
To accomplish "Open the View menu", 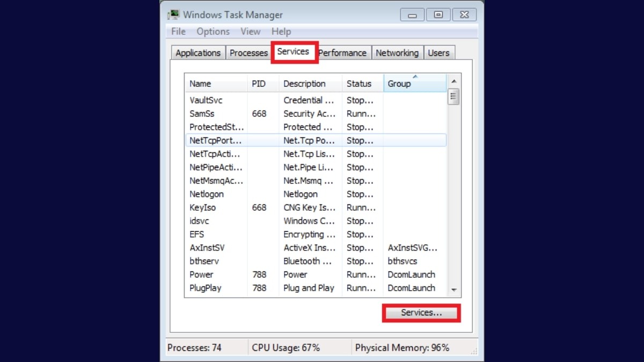I will point(250,32).
